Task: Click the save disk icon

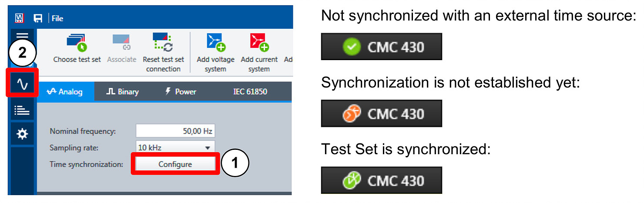Action: 38,18
